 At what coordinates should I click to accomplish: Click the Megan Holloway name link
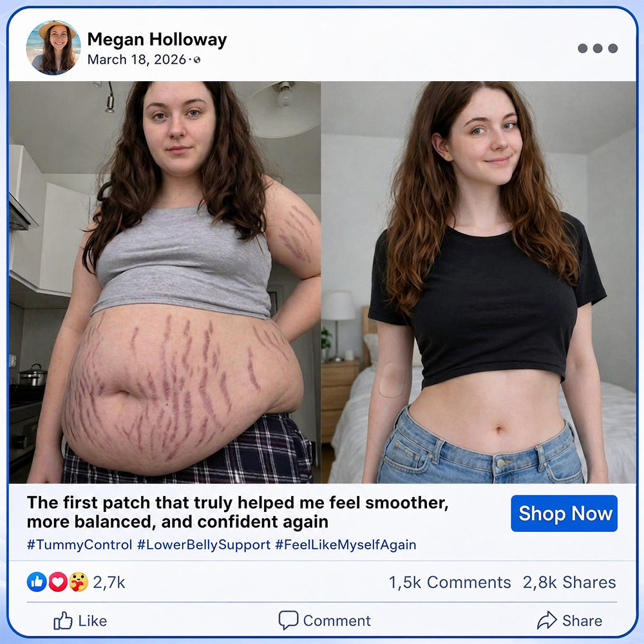click(x=157, y=40)
